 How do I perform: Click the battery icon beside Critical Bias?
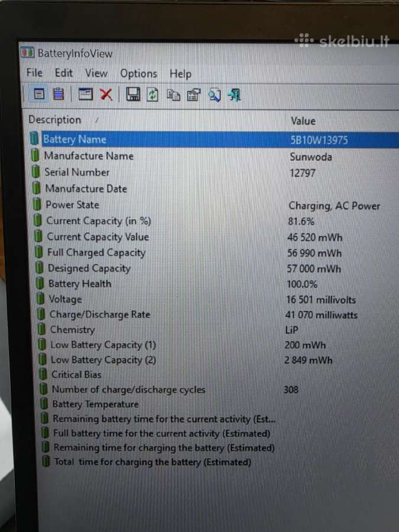click(x=43, y=374)
